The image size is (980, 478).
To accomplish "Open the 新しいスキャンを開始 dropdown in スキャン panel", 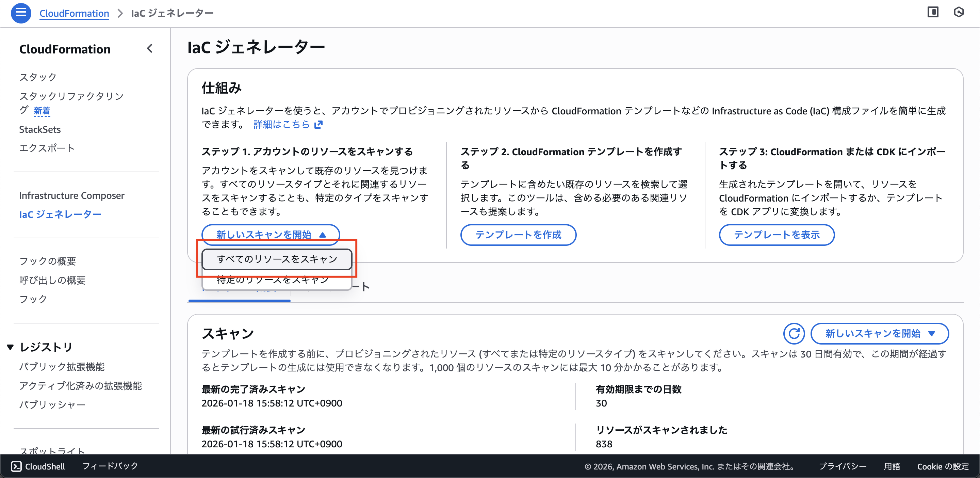I will click(879, 333).
